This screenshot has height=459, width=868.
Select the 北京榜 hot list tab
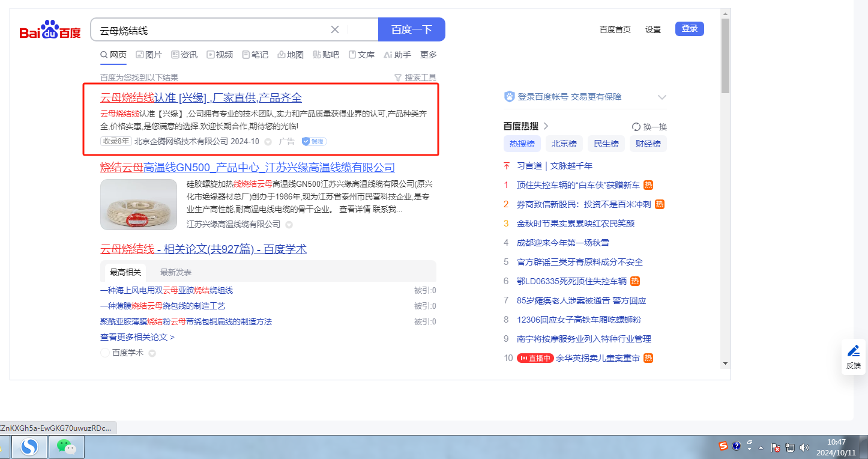pyautogui.click(x=564, y=144)
